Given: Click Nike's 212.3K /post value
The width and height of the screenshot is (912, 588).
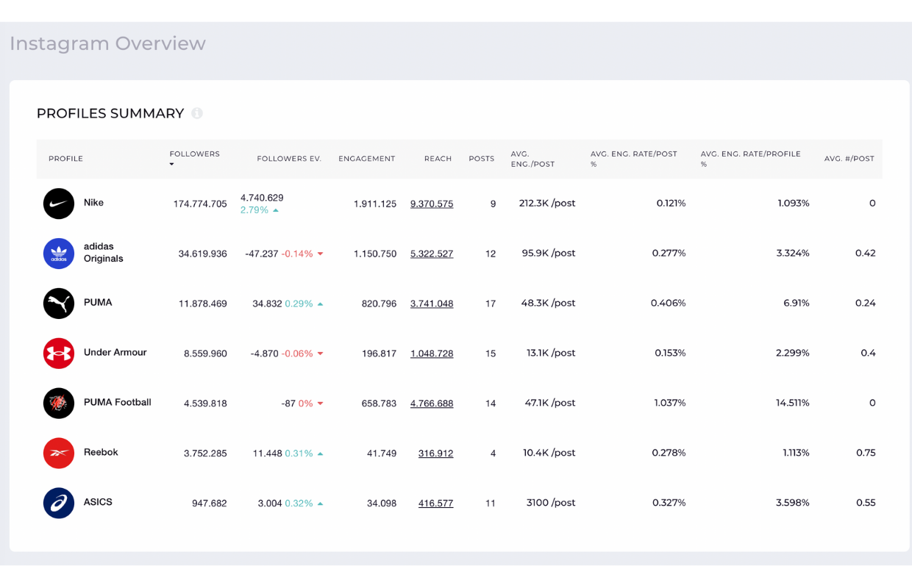Looking at the screenshot, I should pos(547,203).
